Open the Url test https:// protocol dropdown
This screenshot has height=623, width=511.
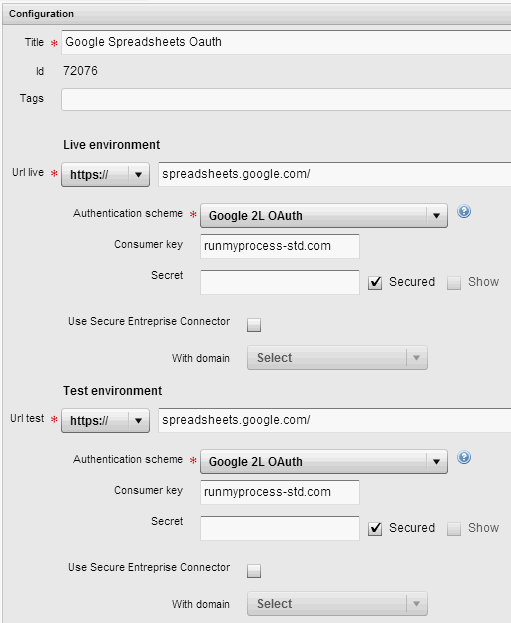click(105, 420)
